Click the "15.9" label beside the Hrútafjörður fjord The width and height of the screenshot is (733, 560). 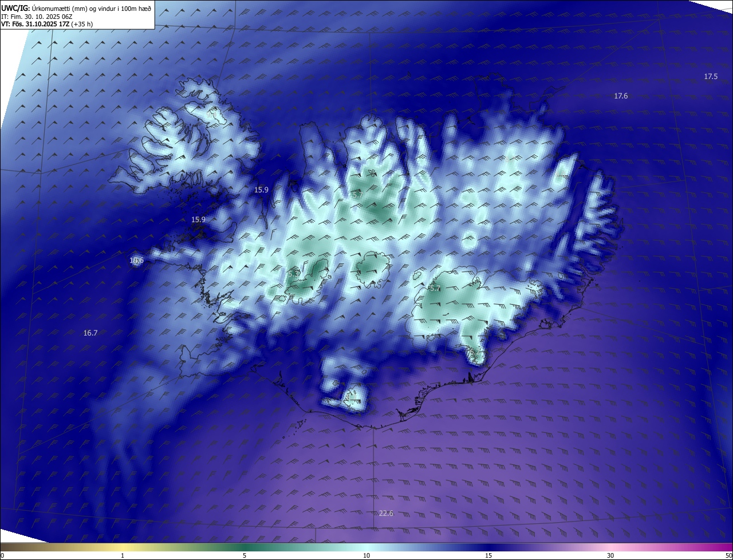point(261,190)
